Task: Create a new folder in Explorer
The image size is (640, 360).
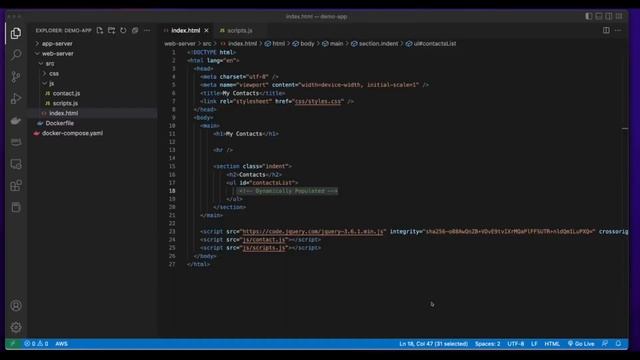Action: click(111, 31)
